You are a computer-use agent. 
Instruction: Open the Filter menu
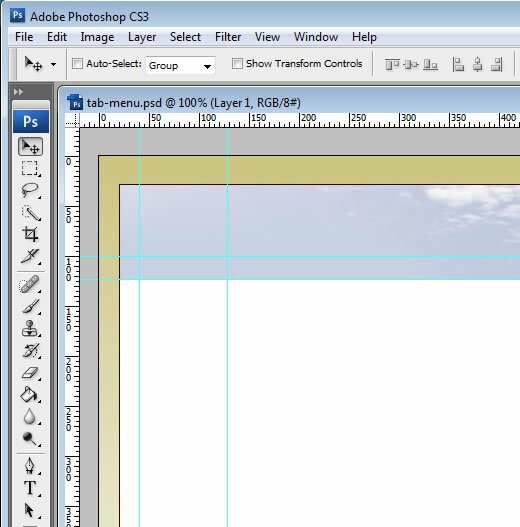[228, 37]
